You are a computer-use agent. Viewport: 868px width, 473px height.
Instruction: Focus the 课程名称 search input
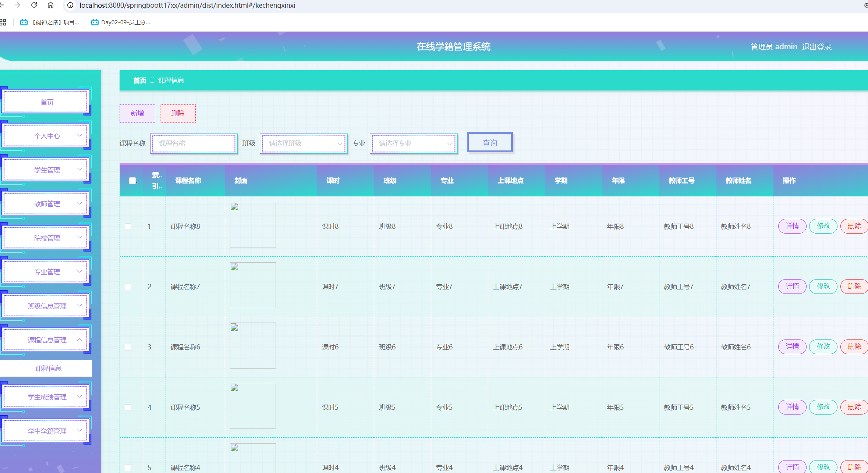[x=194, y=143]
